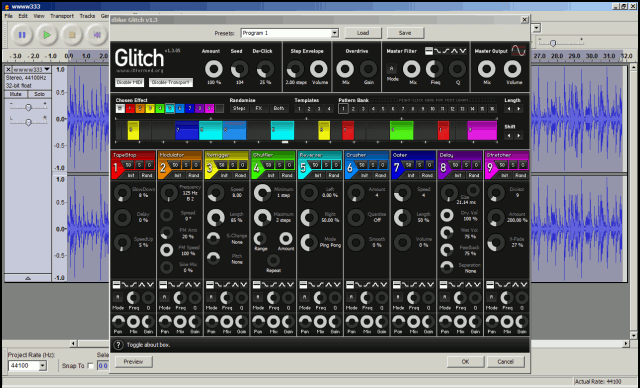This screenshot has height=388, width=640.
Task: Select filter-off icon in Reverser module
Action: [303, 284]
